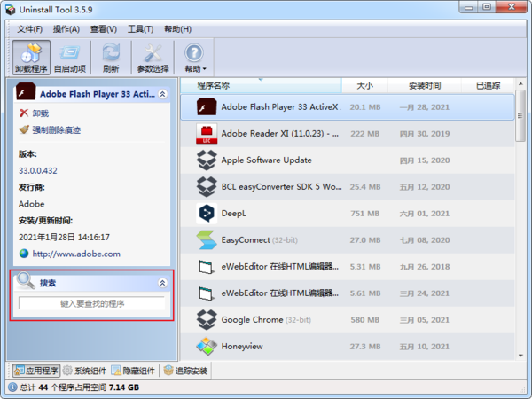532x399 pixels.
Task: Click the Adobe Reader XI icon
Action: coord(207,134)
